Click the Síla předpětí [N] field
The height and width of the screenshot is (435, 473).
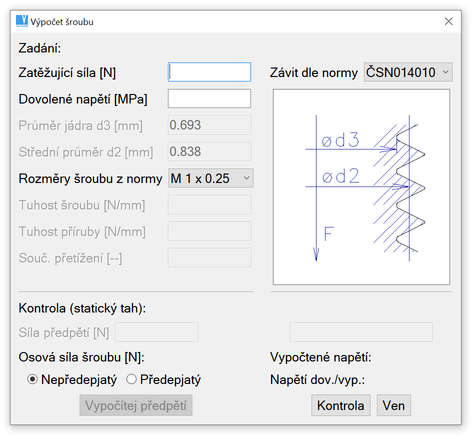coord(156,332)
